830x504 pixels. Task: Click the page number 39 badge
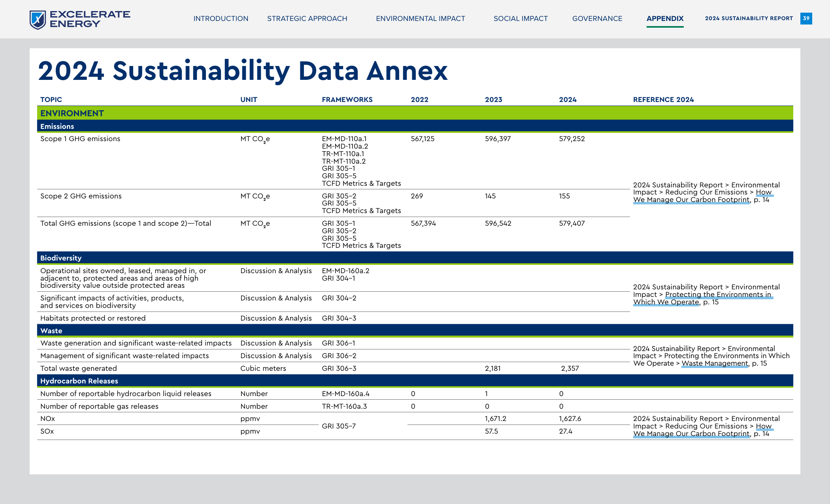click(x=806, y=19)
